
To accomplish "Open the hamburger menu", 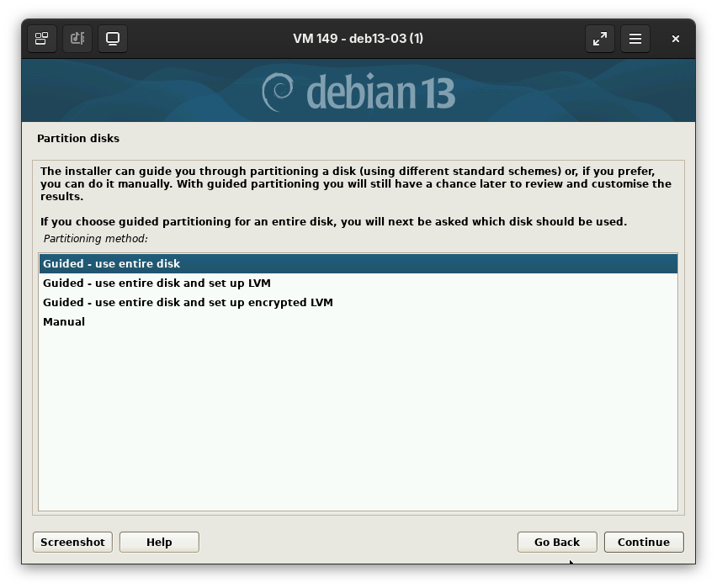I will 635,39.
